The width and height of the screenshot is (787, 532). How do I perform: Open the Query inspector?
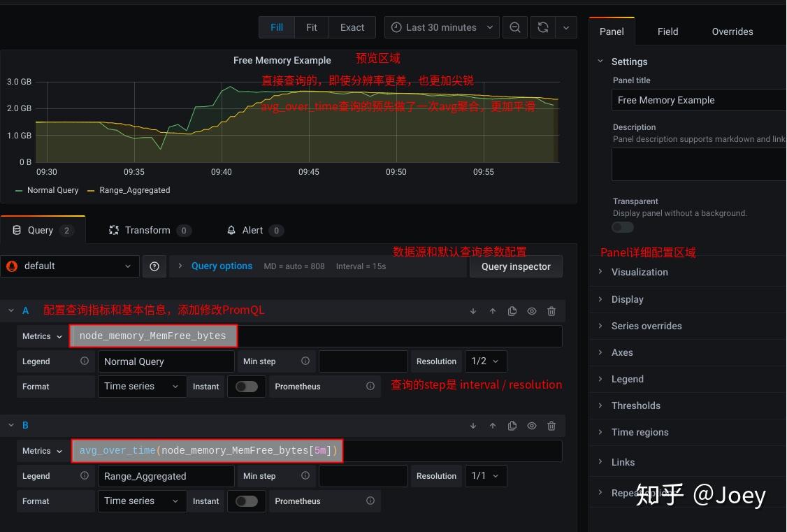tap(516, 266)
